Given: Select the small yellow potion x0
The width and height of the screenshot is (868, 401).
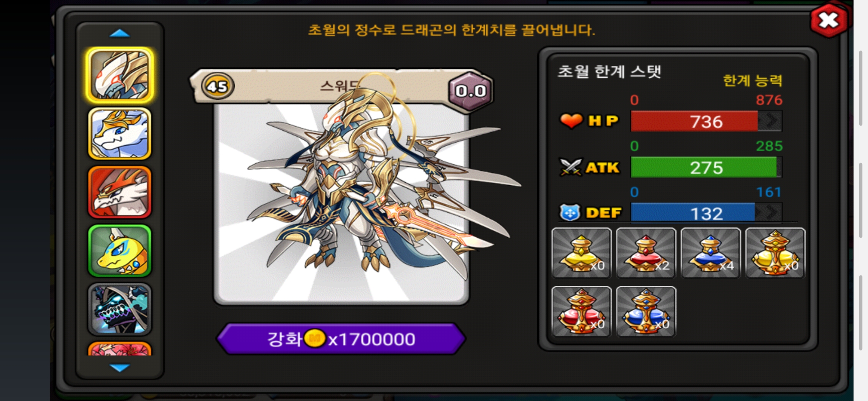Looking at the screenshot, I should [x=581, y=253].
